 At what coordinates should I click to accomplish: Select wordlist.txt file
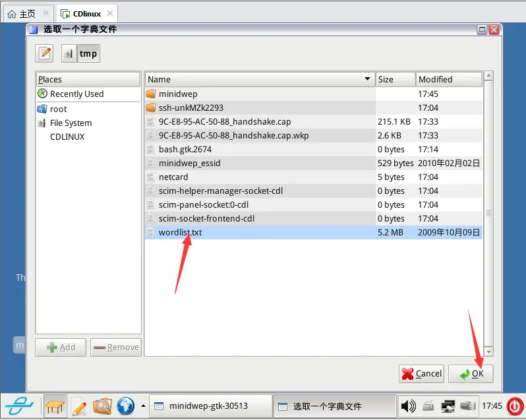(x=180, y=232)
